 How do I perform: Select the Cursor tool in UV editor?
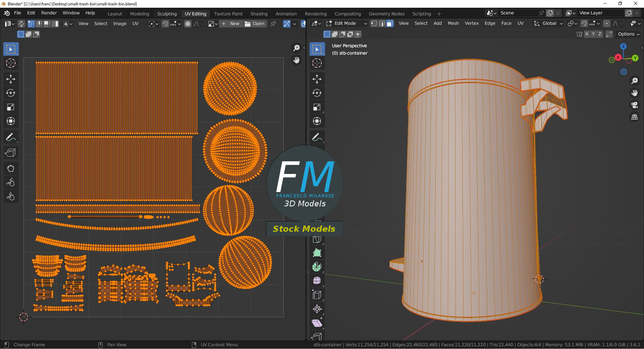[11, 63]
